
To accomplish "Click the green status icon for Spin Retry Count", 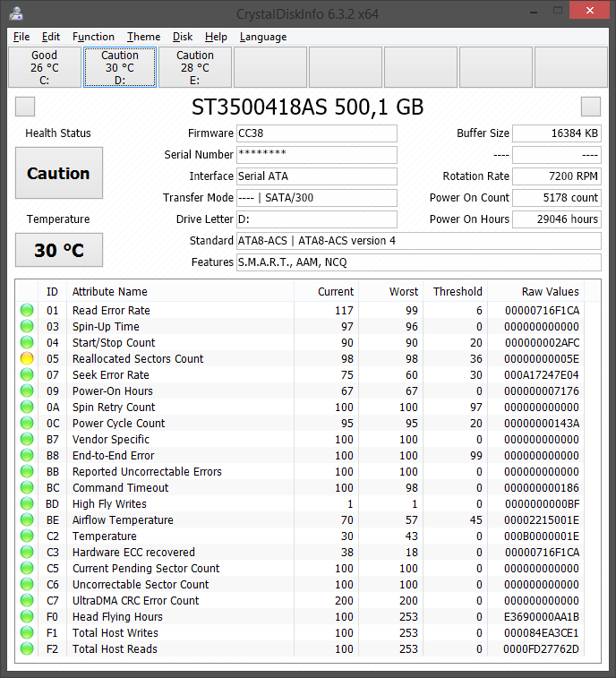I will pos(27,407).
